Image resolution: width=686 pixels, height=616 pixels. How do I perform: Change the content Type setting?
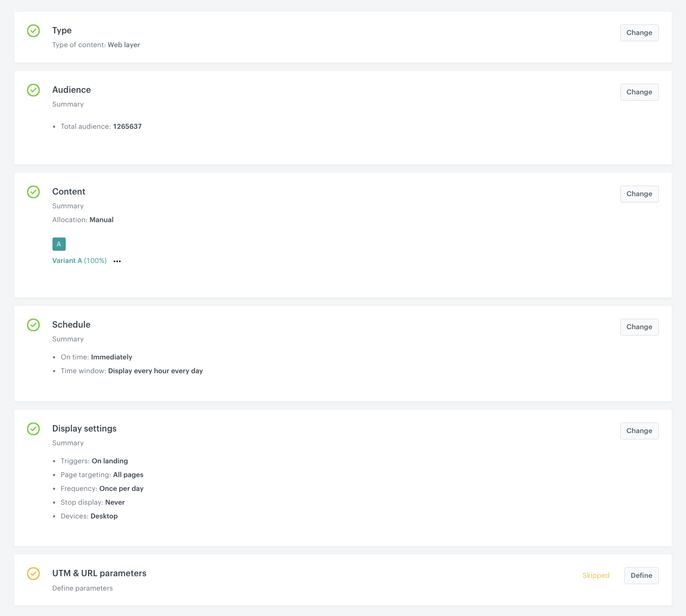pos(639,32)
